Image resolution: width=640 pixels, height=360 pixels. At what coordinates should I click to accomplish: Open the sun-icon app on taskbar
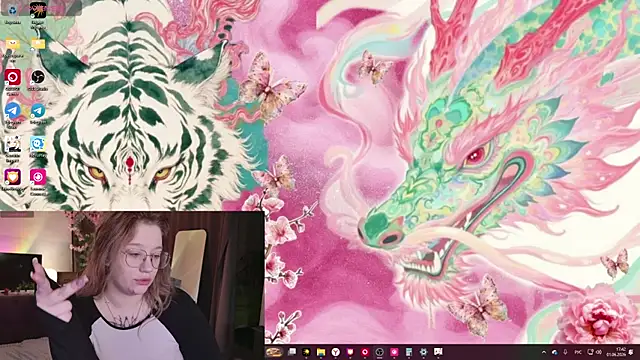tap(306, 352)
